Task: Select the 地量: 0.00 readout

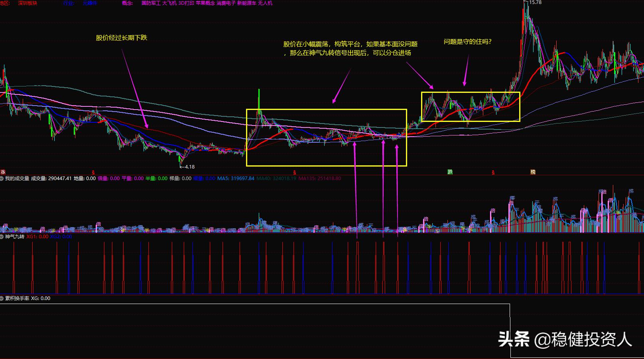Action: [85, 179]
